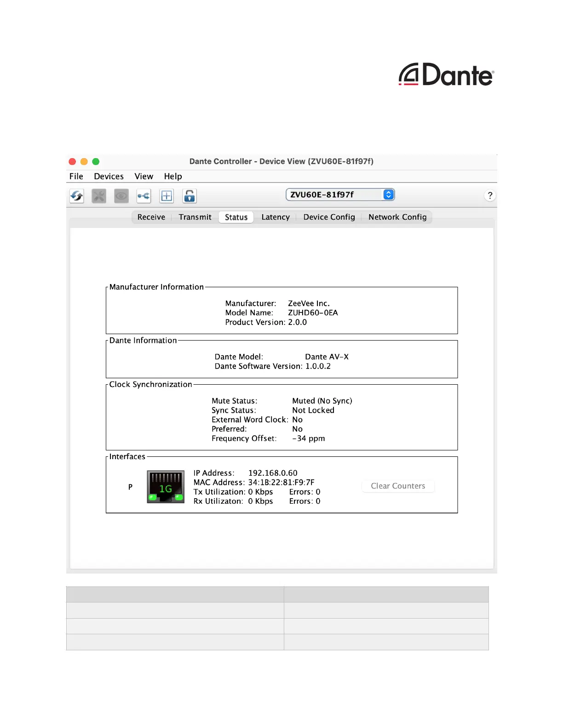Open the View menu
This screenshot has width=563, height=728.
(144, 176)
